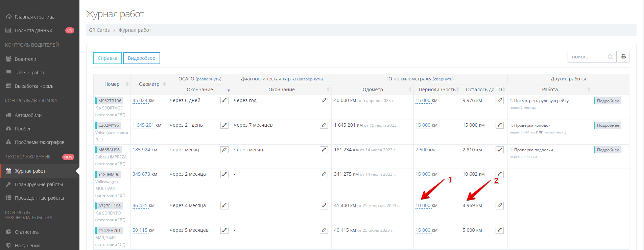644x250 pixels.
Task: Edit remaining TO km for Y180HM96
Action: pyautogui.click(x=499, y=174)
